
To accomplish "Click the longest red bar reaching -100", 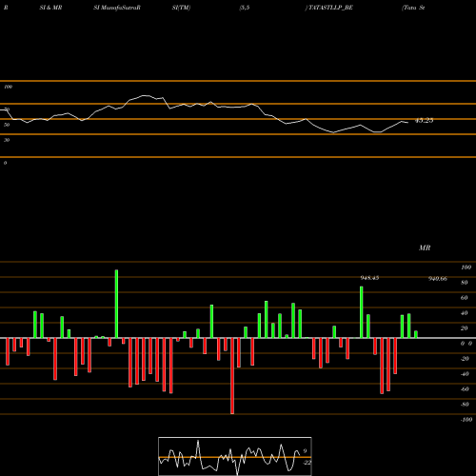I will coord(232,376).
